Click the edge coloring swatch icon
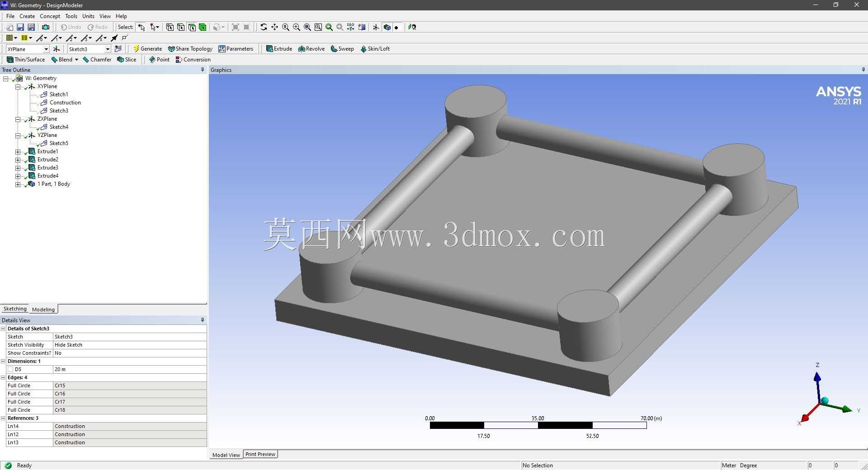The width and height of the screenshot is (868, 470). (25, 38)
